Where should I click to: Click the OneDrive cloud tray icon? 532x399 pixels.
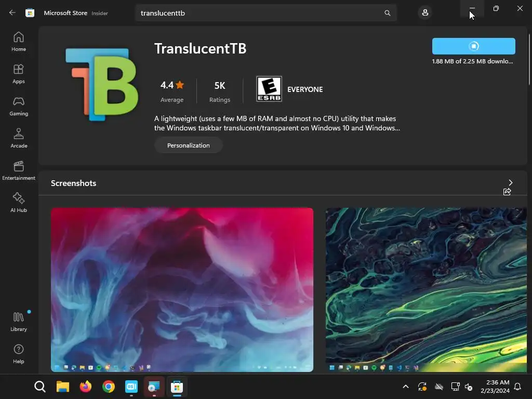(439, 387)
